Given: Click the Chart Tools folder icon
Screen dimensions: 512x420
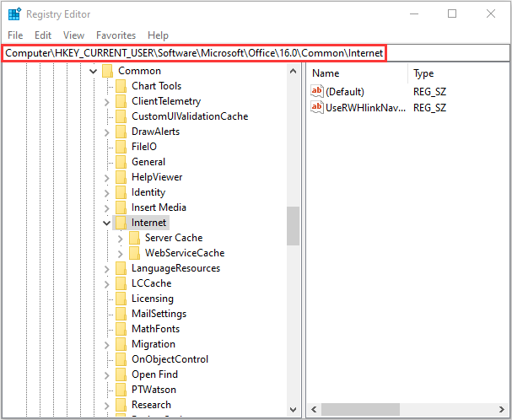Looking at the screenshot, I should pos(121,86).
